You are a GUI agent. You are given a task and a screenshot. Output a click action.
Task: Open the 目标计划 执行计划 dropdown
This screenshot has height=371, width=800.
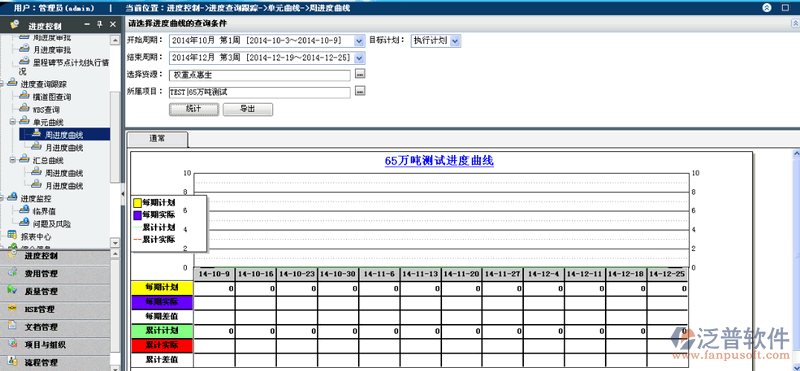[455, 41]
